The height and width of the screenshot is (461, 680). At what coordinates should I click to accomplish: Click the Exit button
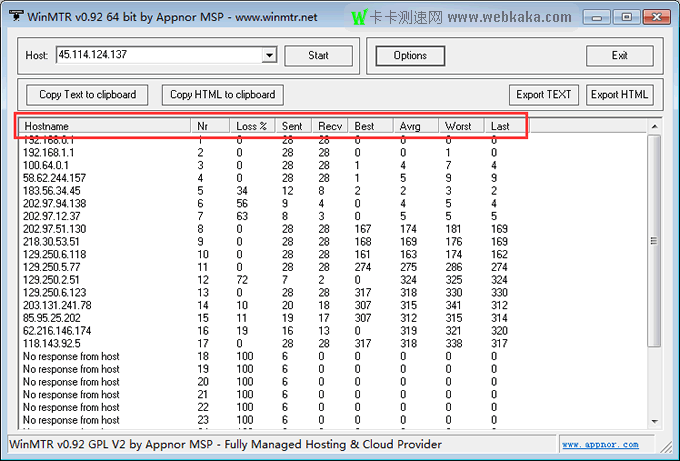(x=619, y=56)
